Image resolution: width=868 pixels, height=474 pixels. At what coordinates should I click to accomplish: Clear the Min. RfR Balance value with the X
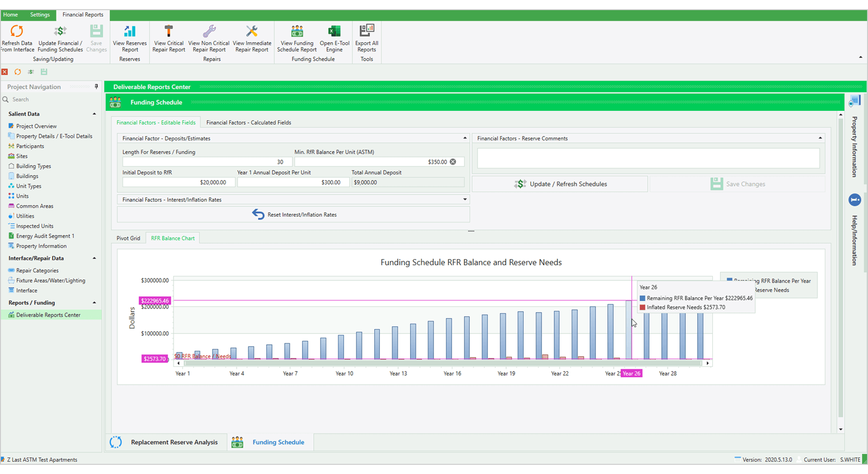pyautogui.click(x=453, y=162)
